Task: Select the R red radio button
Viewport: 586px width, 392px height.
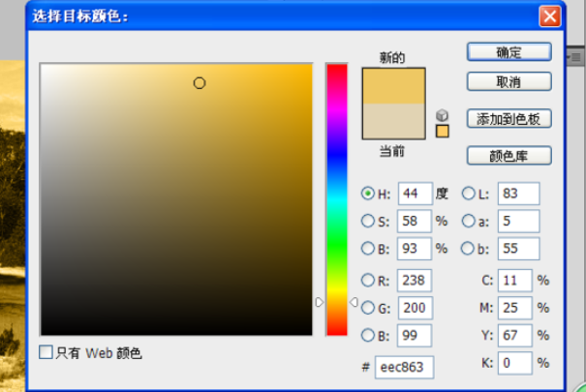Action: 368,280
